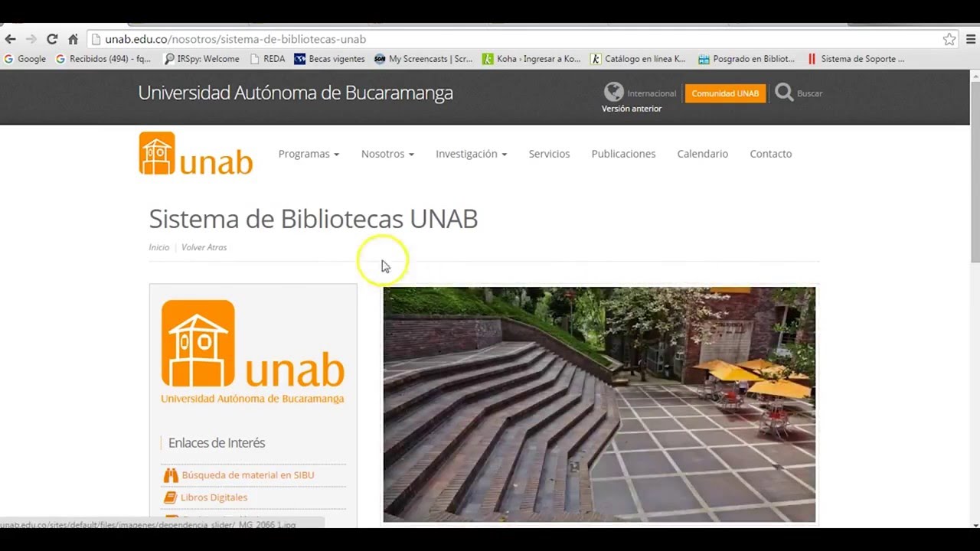Open the Chrome menu icon

pos(971,39)
